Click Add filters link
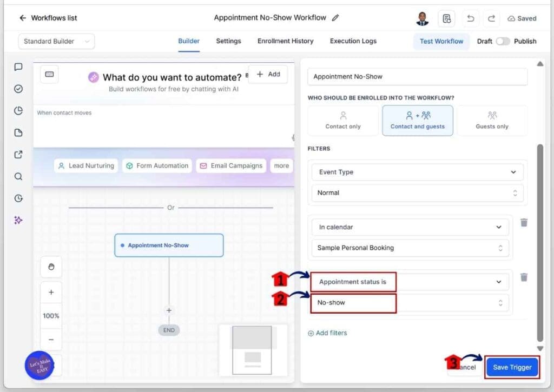The width and height of the screenshot is (554, 392). coord(327,333)
